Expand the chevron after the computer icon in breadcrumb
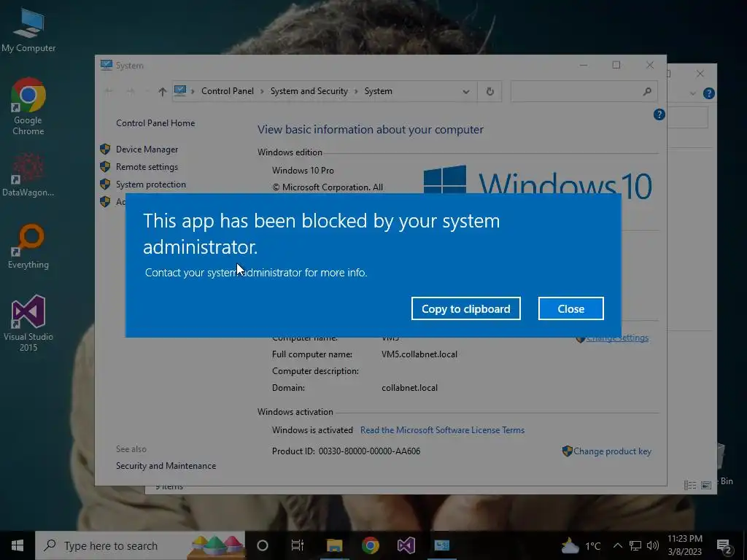The width and height of the screenshot is (747, 560). pyautogui.click(x=193, y=91)
